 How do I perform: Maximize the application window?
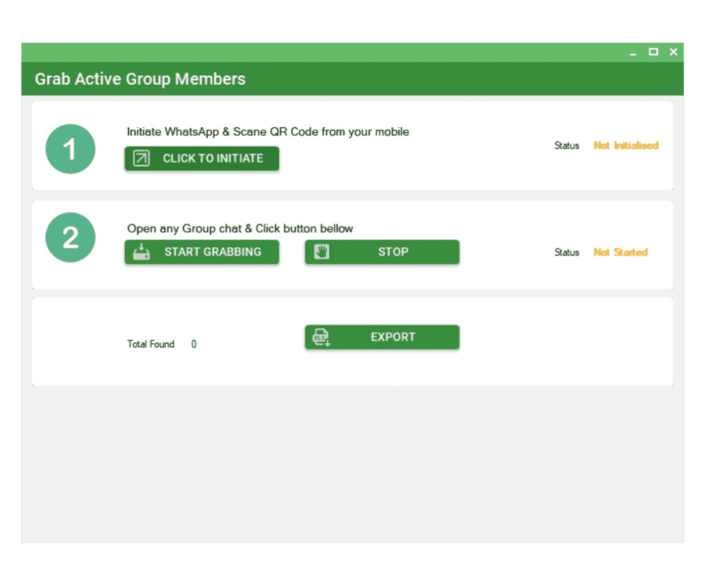654,52
